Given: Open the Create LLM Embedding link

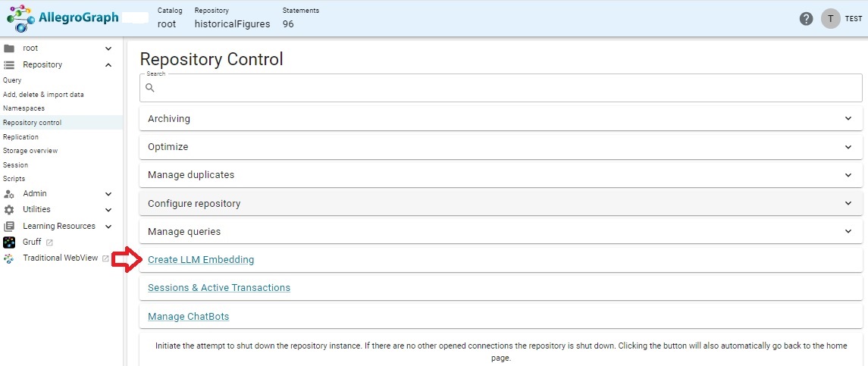Looking at the screenshot, I should point(201,260).
